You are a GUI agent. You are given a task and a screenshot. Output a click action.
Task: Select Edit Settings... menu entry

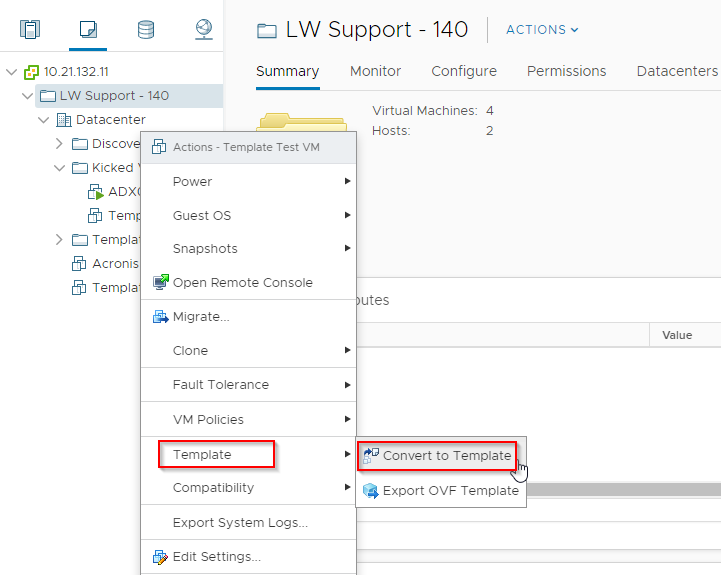tap(216, 557)
